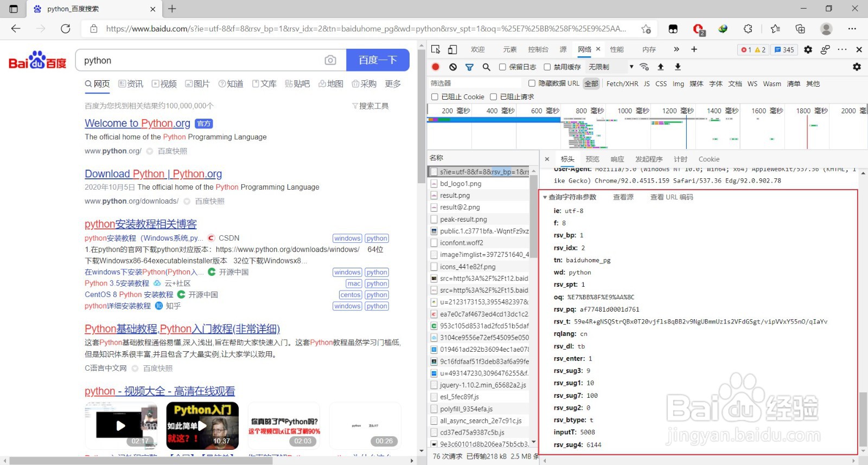Select 图片 images search tab
Viewport: 868px width, 465px height.
coord(197,83)
